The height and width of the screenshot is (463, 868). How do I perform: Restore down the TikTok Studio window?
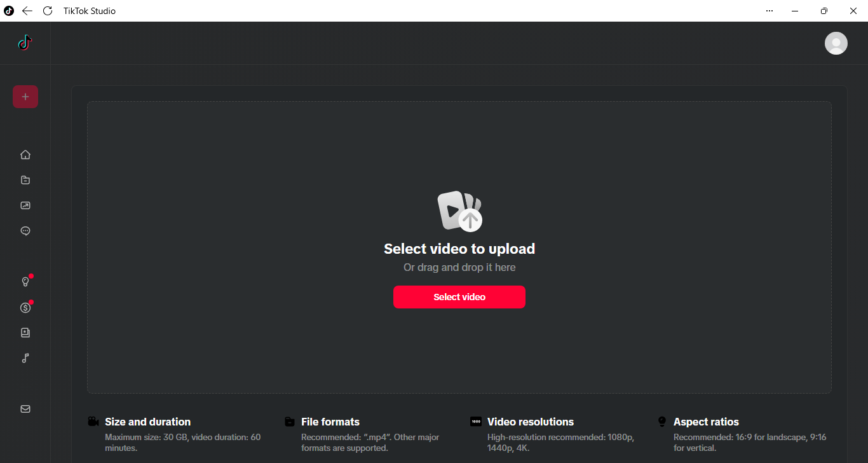tap(824, 11)
